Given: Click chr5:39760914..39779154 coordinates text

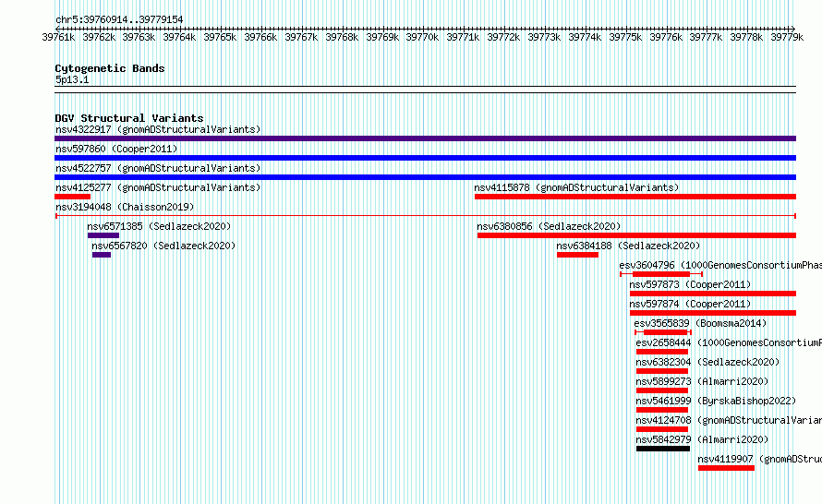Looking at the screenshot, I should click(119, 20).
